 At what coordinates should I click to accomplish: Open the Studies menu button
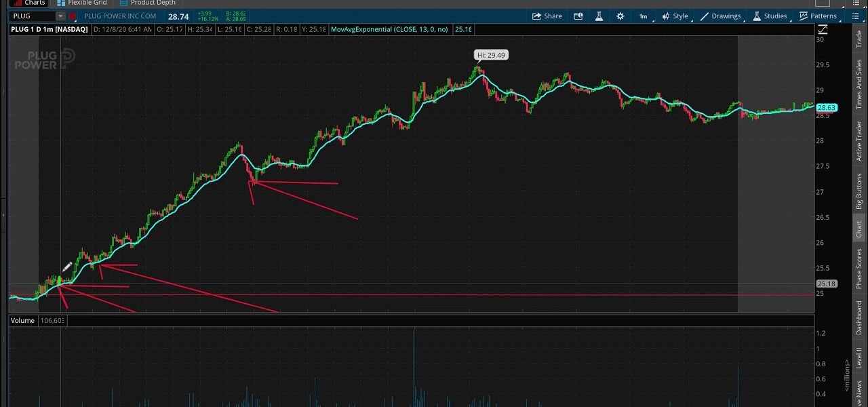(770, 16)
